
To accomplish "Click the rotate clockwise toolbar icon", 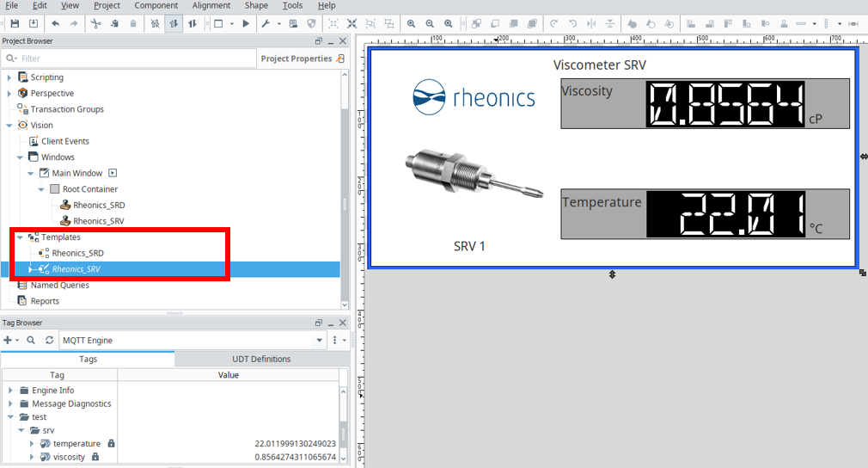I will [x=553, y=23].
